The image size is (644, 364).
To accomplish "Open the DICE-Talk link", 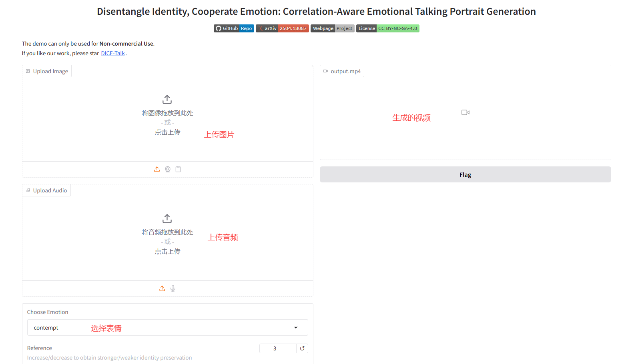I will click(x=113, y=53).
